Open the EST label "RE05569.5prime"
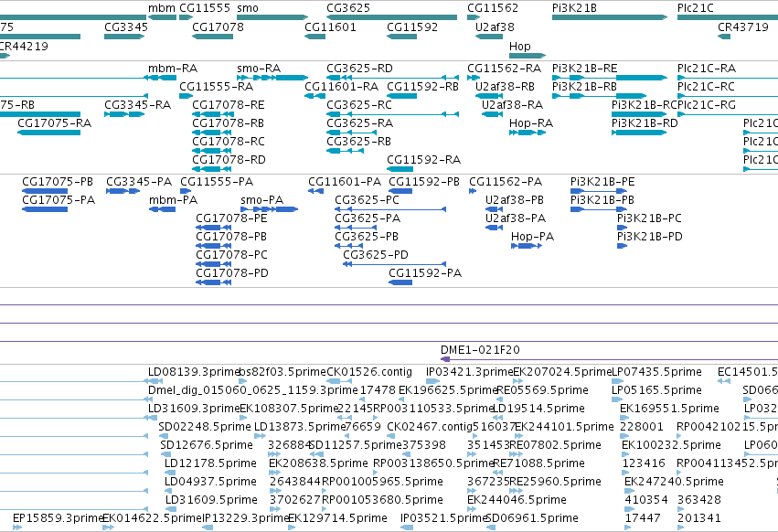Viewport: 778px width, 532px height. click(542, 390)
